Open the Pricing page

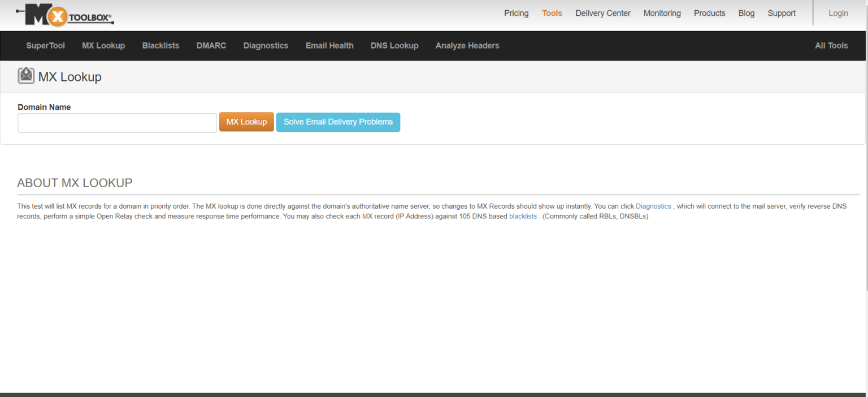(x=516, y=13)
